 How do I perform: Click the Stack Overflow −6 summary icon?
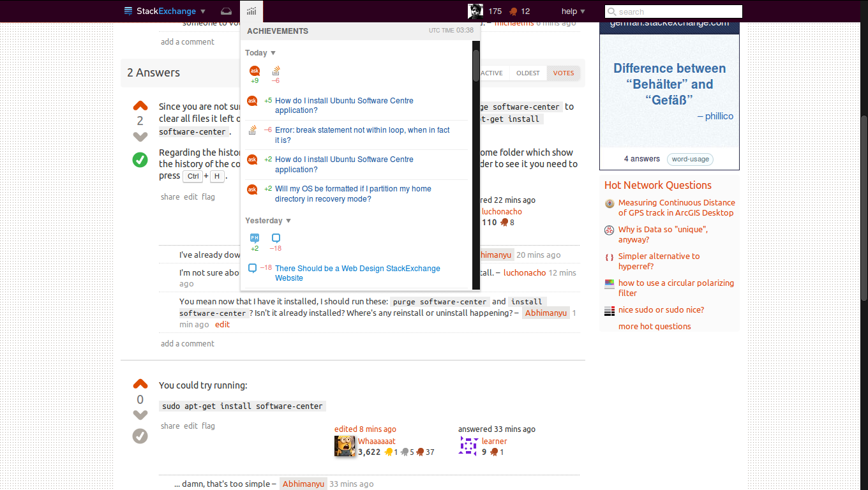276,75
